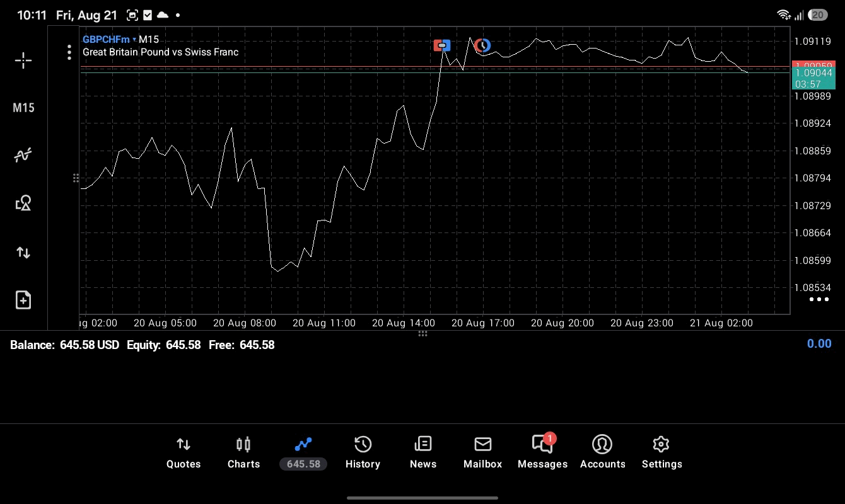
Task: Tap the clock event marker on the chart
Action: click(x=482, y=45)
